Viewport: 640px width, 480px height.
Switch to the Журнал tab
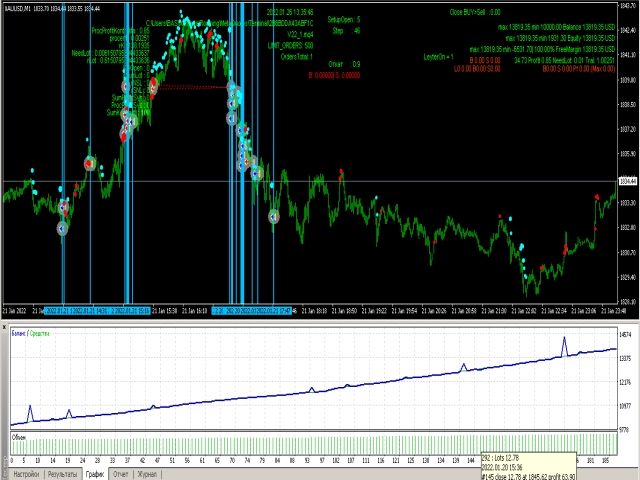(147, 474)
